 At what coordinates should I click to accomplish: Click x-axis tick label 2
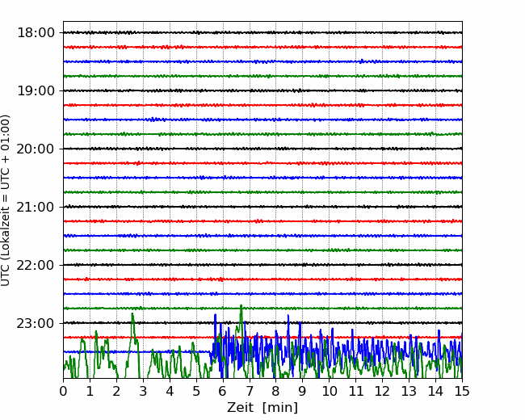click(116, 391)
